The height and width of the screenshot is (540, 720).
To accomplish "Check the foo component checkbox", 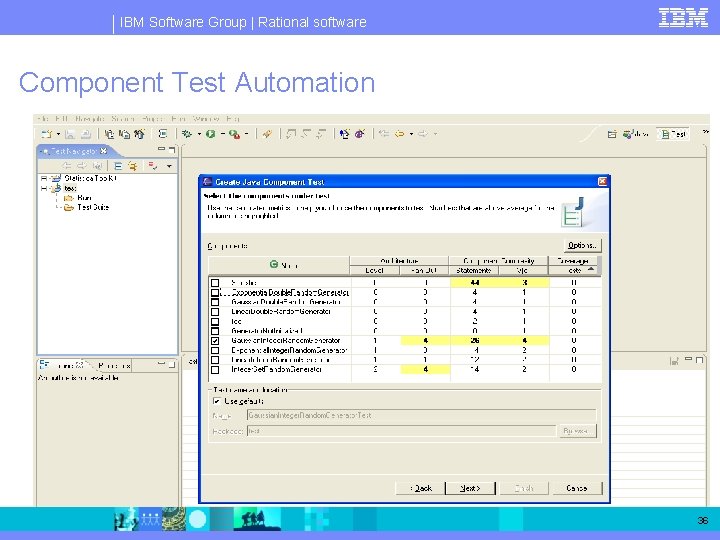I will (215, 321).
